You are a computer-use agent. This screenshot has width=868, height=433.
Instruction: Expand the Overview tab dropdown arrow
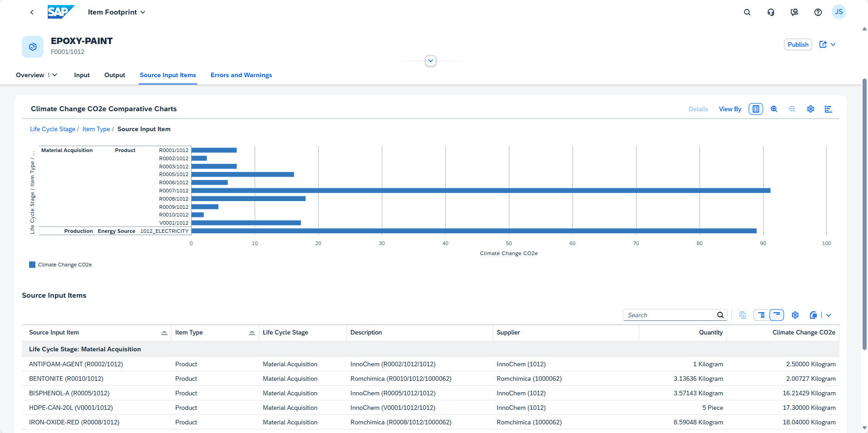[x=55, y=75]
